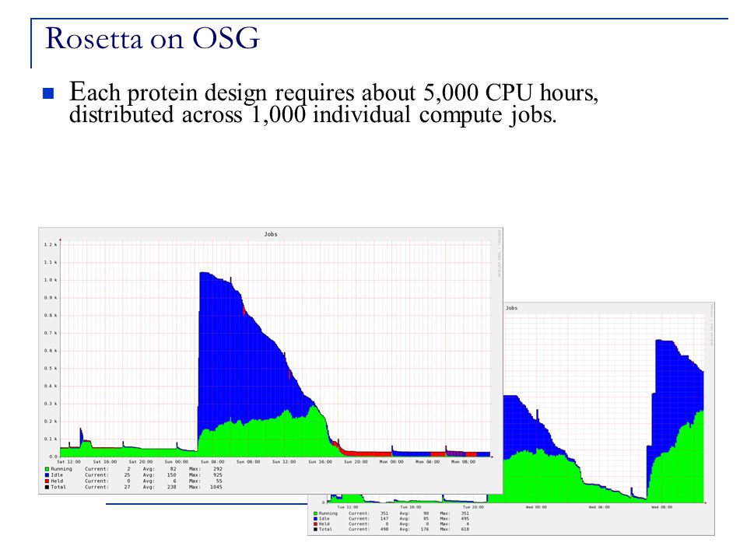Screen dimensions: 747x560
Task: Click the Idle current value '147' in the rear chart
Action: [384, 519]
